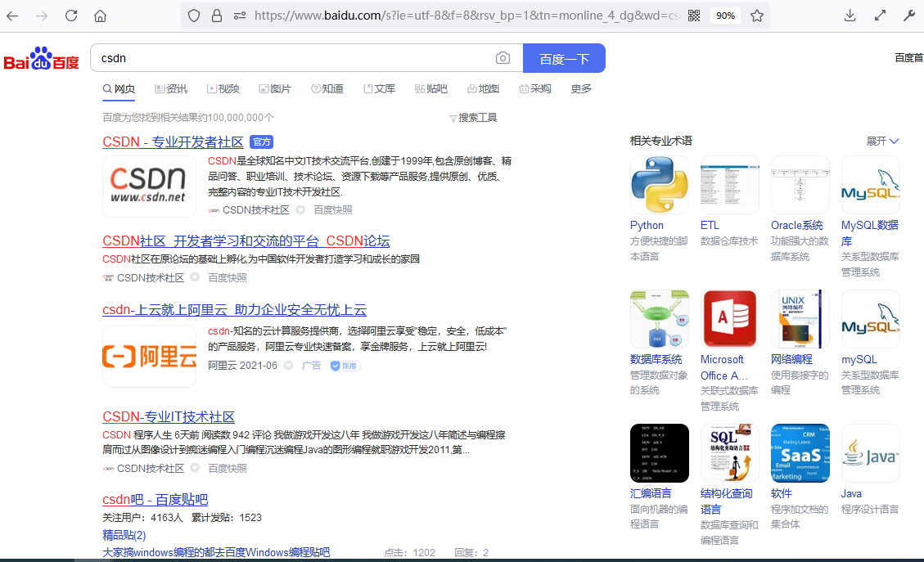
Task: Open the 精品贴(2) link
Action: tap(124, 536)
